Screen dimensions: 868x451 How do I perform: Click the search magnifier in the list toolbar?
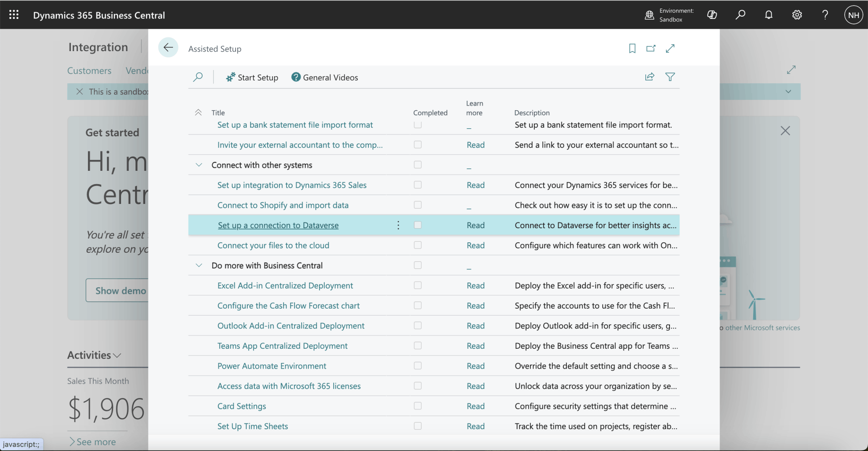(x=198, y=77)
